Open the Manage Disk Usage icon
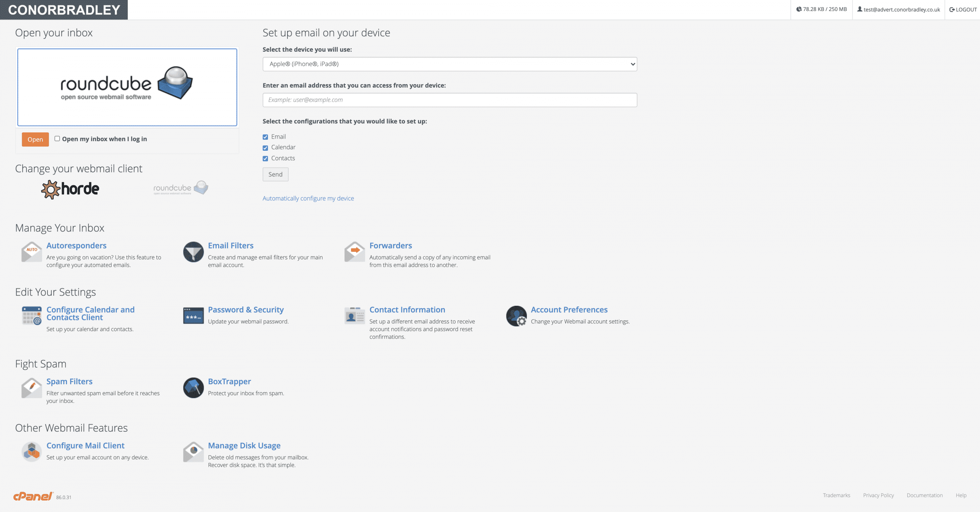This screenshot has width=980, height=512. 193,452
